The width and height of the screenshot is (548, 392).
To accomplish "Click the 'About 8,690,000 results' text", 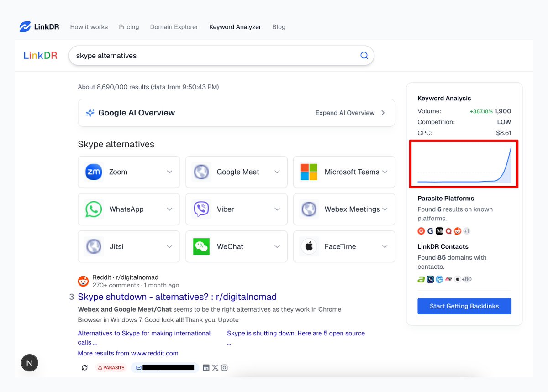I will point(148,87).
